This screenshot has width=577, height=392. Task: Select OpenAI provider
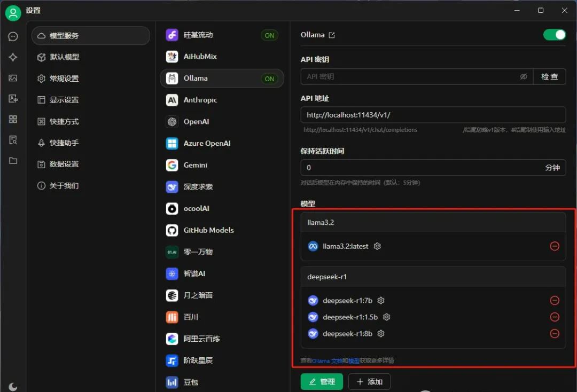point(222,121)
